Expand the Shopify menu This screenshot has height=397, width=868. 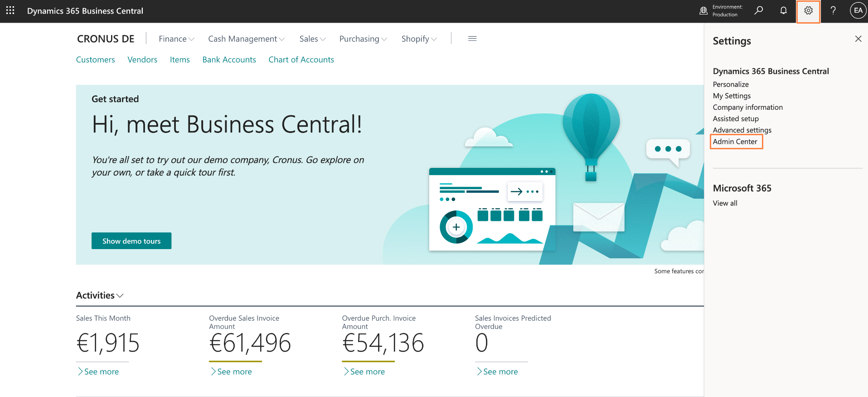click(x=419, y=39)
